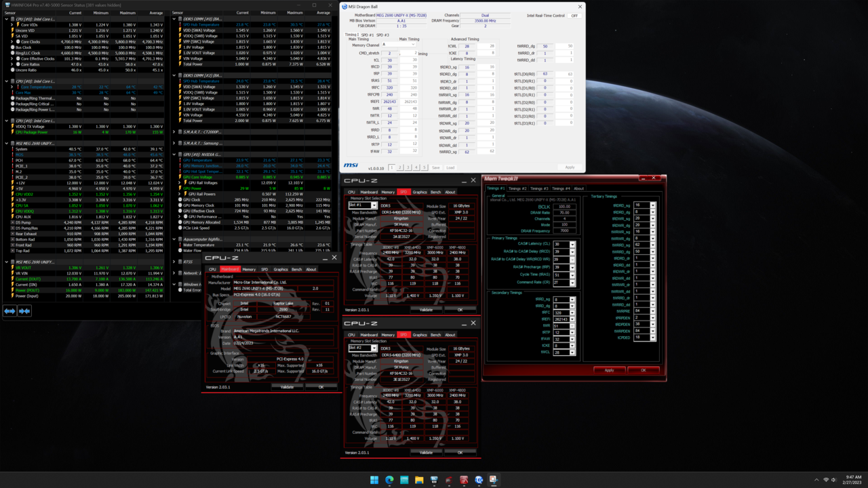Open CAS# Latency (CL) dropdown in MemTweakIt
Image resolution: width=868 pixels, height=488 pixels.
pos(572,244)
